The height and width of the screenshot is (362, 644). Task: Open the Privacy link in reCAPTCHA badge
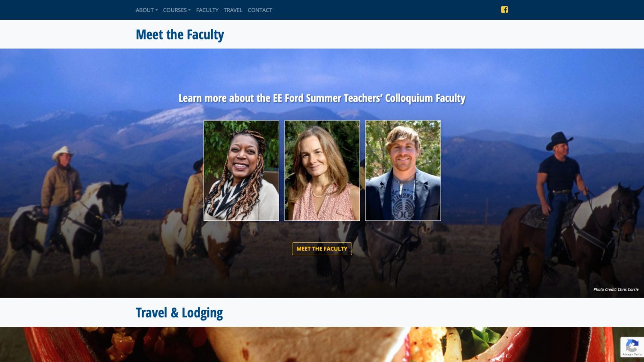627,354
